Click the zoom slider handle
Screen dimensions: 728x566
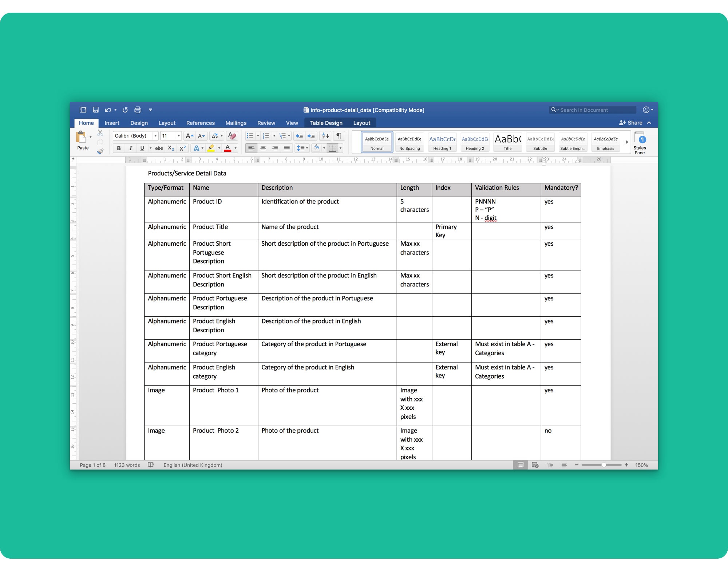(x=604, y=465)
